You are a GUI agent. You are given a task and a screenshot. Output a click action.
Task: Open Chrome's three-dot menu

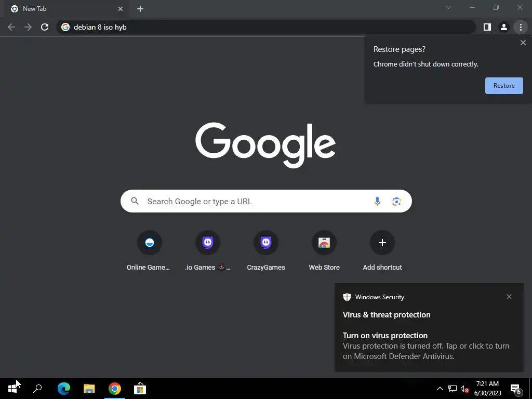coord(521,27)
